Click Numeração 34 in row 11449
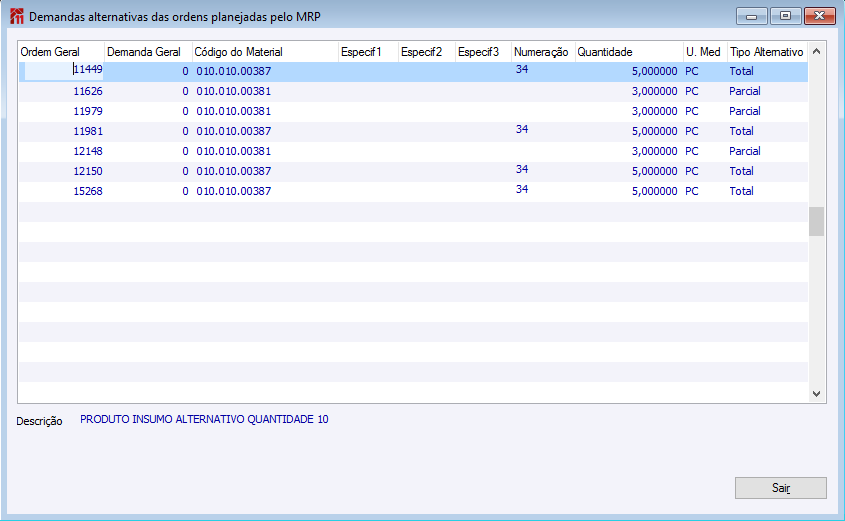This screenshot has height=521, width=845. (522, 70)
